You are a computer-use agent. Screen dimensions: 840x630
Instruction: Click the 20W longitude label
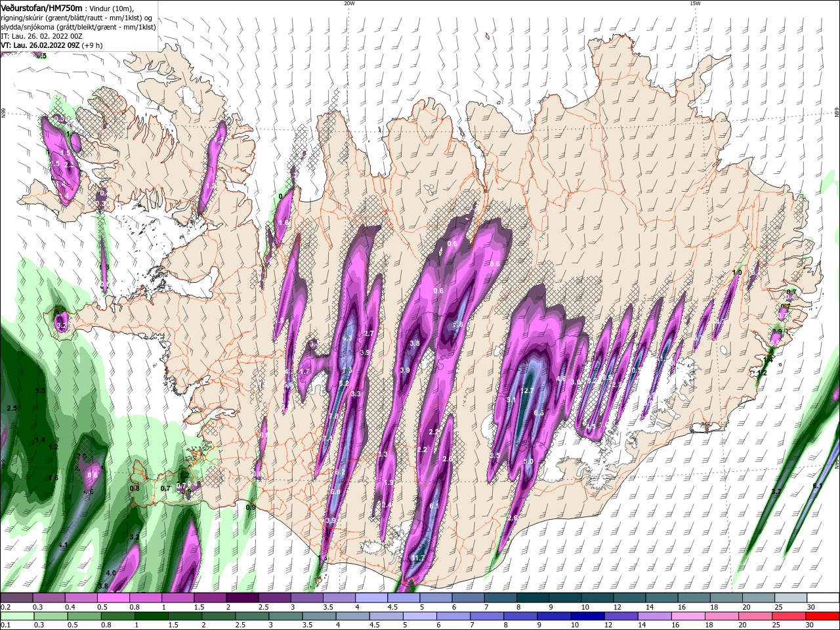pyautogui.click(x=349, y=3)
